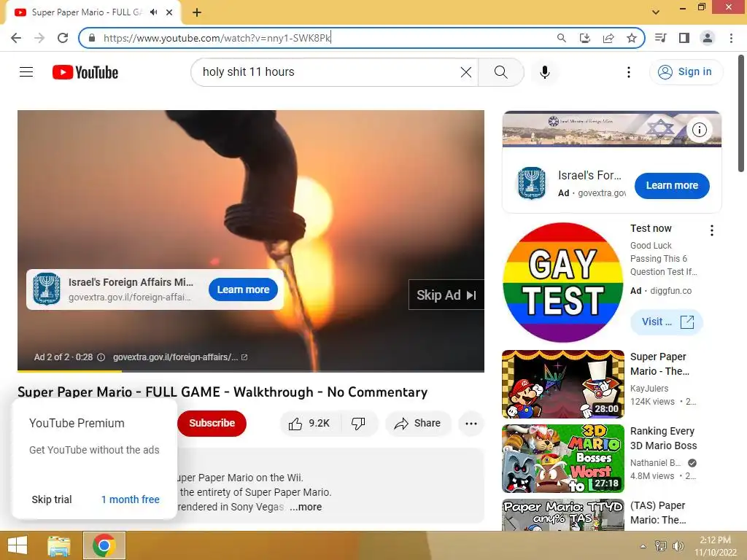
Task: Open the Chrome profile avatar
Action: coord(708,38)
